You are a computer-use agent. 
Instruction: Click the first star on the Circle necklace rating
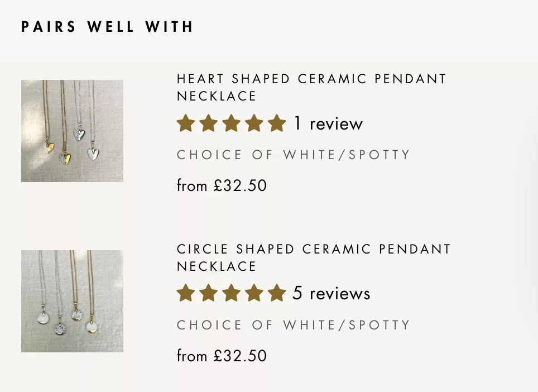pyautogui.click(x=185, y=293)
